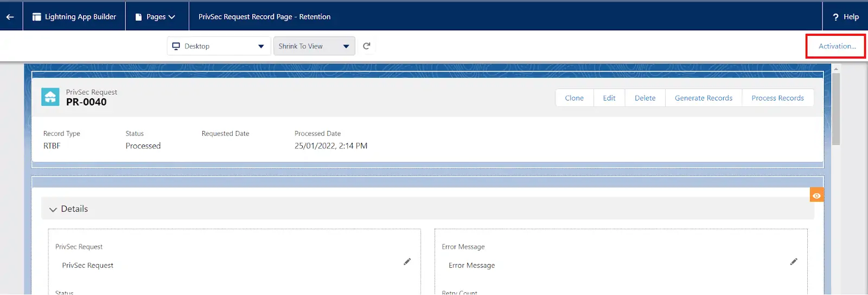Click the refresh canvas icon
This screenshot has height=295, width=868.
pyautogui.click(x=367, y=46)
